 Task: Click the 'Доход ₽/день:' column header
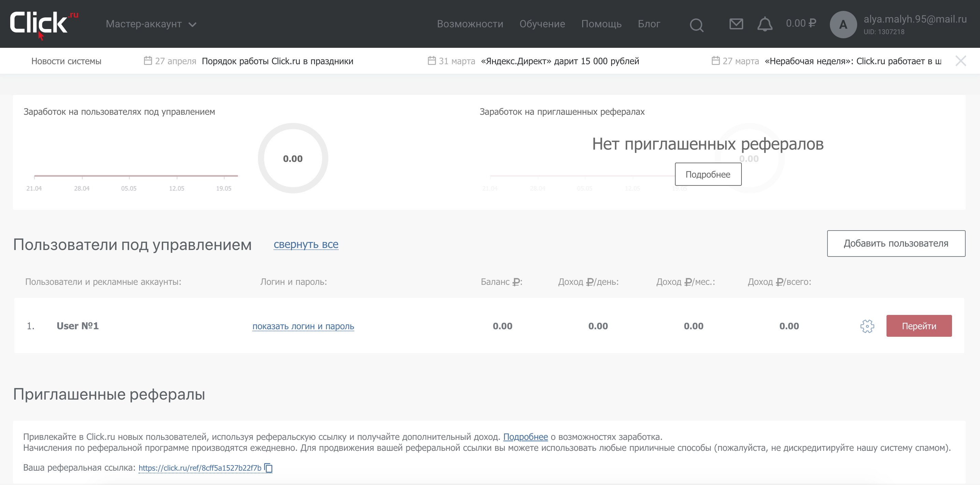click(x=588, y=282)
